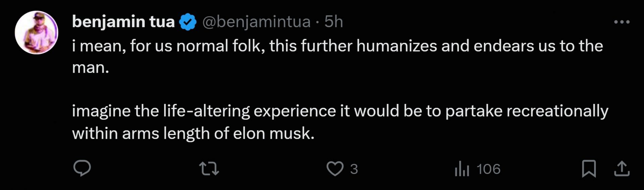View post analytics via the bar chart icon

pos(462,168)
